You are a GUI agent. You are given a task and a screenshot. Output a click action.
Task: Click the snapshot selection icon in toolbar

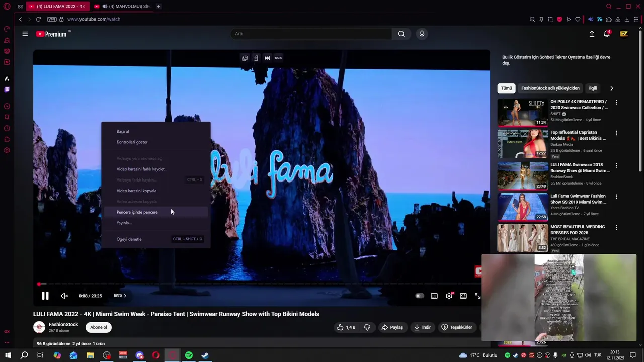pyautogui.click(x=550, y=19)
